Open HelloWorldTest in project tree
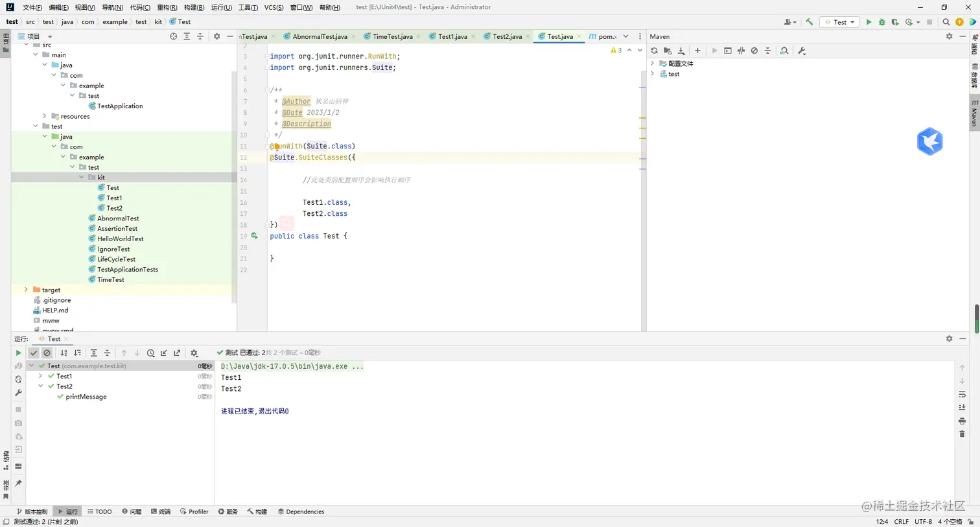Screen dimensions: 980x527 (120, 239)
